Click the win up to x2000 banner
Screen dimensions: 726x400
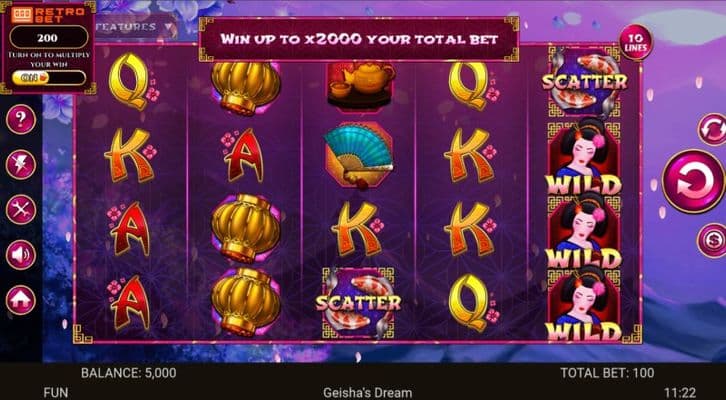(359, 39)
